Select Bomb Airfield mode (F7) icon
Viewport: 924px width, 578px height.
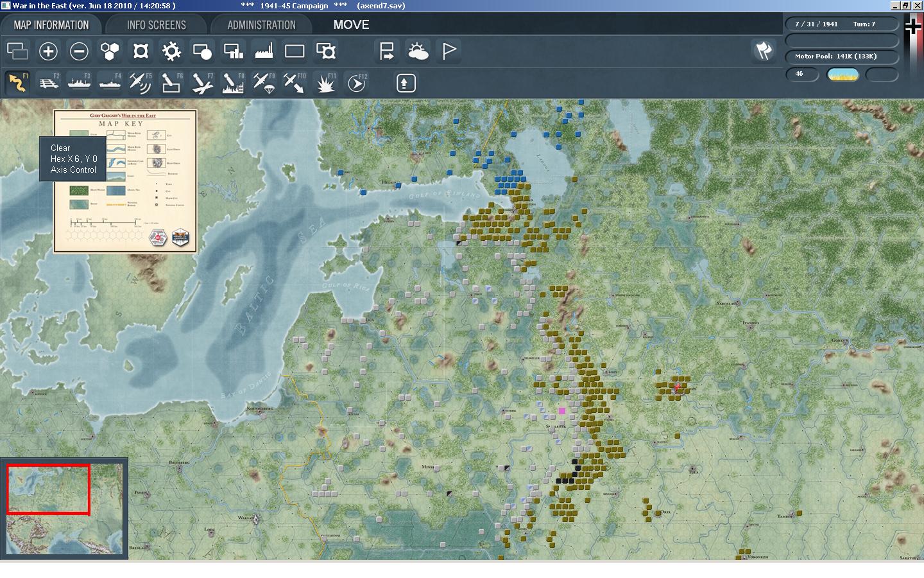[202, 83]
